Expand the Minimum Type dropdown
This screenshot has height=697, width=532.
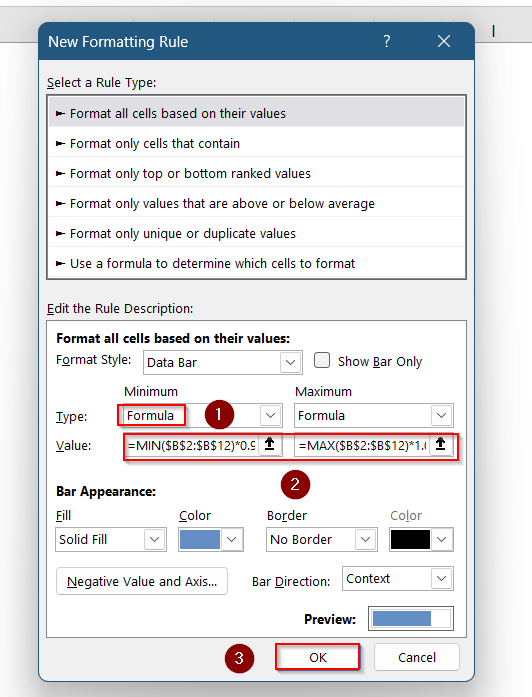click(x=270, y=416)
